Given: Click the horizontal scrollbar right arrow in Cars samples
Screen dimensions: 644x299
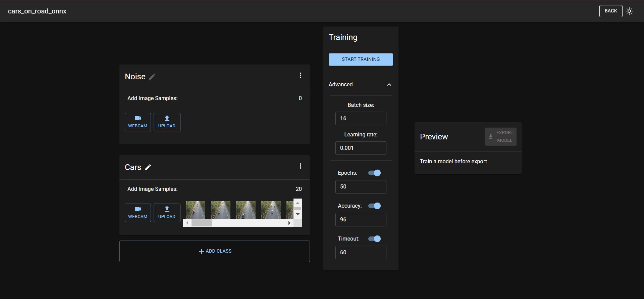Looking at the screenshot, I should (289, 223).
